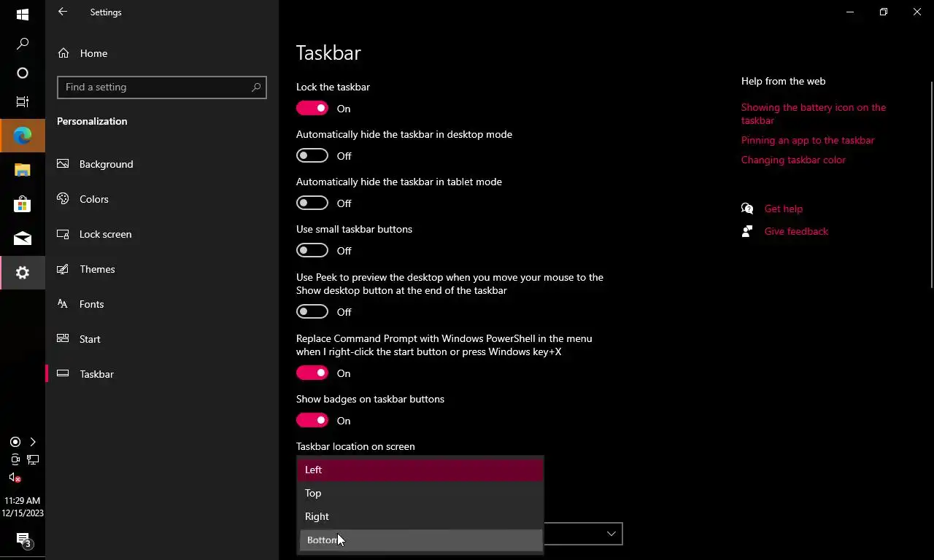Viewport: 934px width, 560px height.
Task: Open Pinning an app to the taskbar link
Action: click(x=808, y=140)
